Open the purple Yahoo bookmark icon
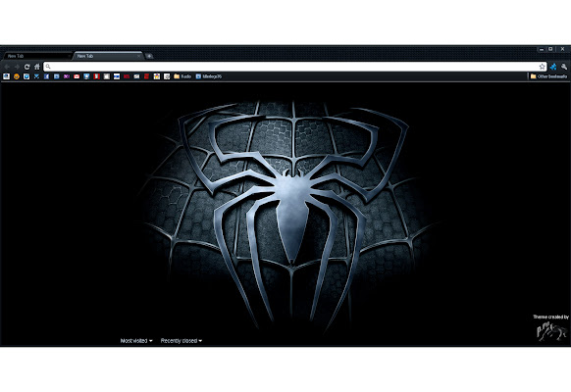 [x=67, y=76]
